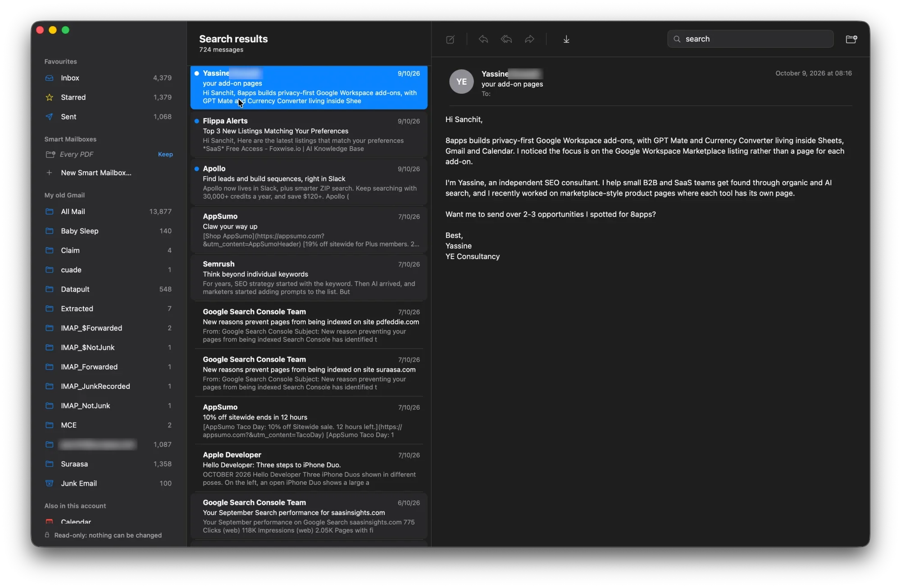This screenshot has width=901, height=588.
Task: Click Keep next to Every PDF
Action: 165,154
